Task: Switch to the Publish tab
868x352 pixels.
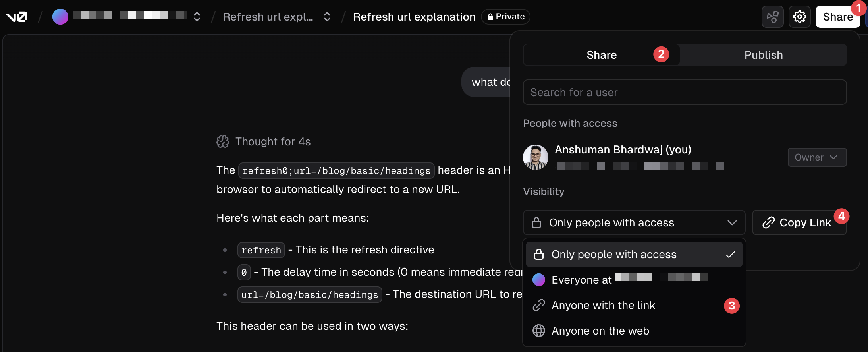Action: 763,55
